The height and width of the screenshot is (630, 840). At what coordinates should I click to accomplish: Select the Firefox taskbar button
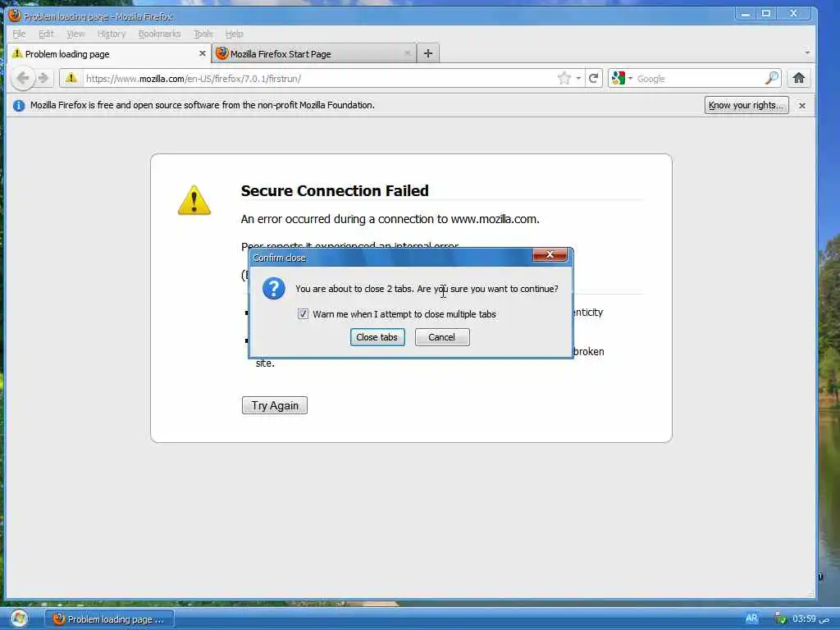pos(109,619)
